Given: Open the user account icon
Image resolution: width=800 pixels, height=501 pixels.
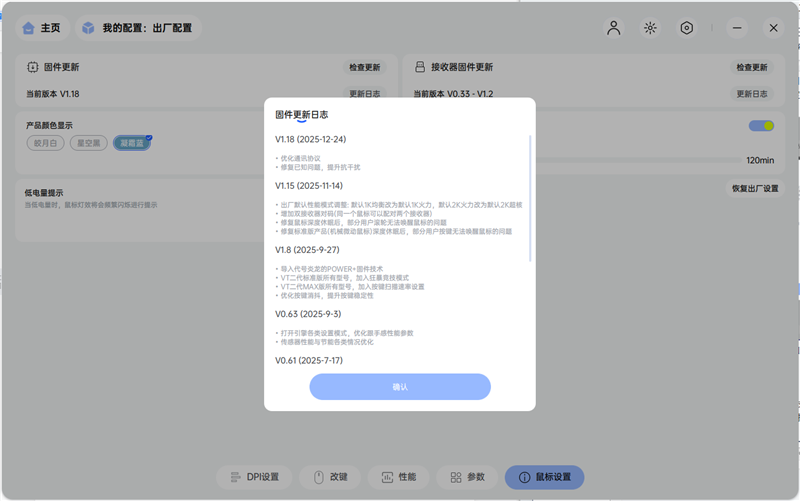Looking at the screenshot, I should [x=614, y=28].
